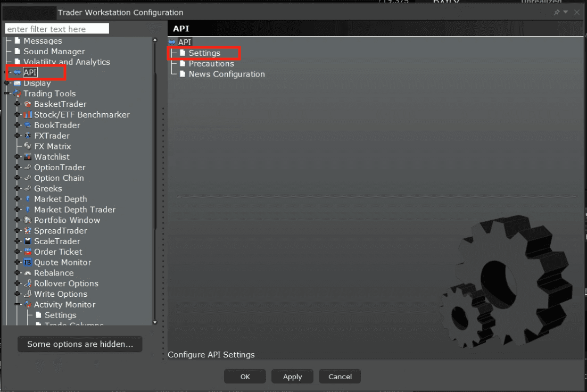
Task: Open API Settings in right pane
Action: click(x=204, y=53)
